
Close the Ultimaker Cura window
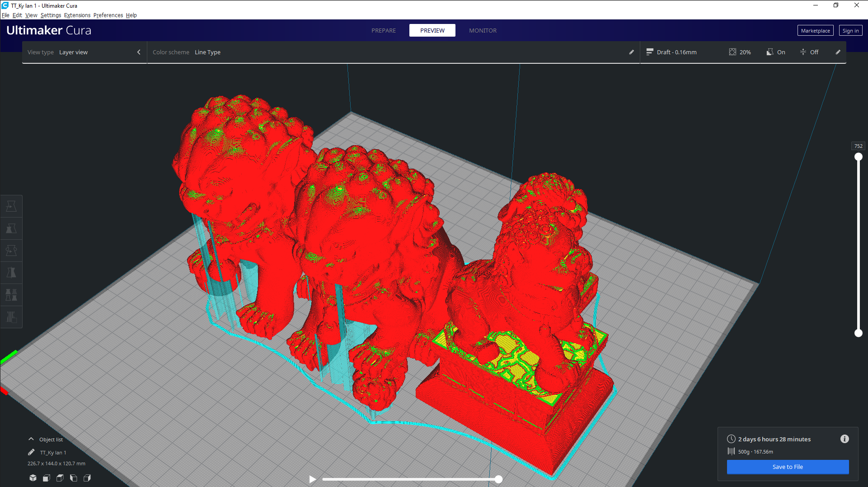(x=856, y=5)
